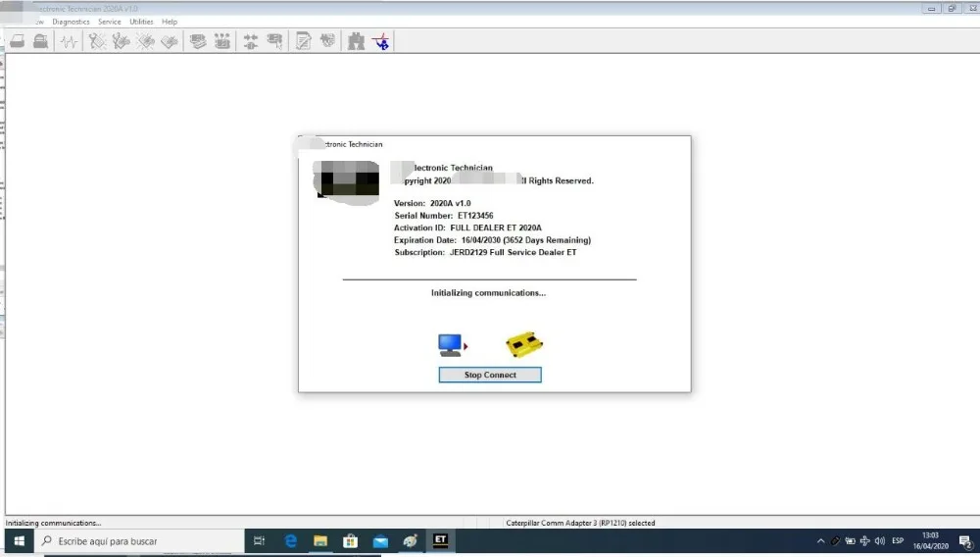Launch Microsoft Edge from the taskbar
This screenshot has width=980, height=557.
coord(291,541)
